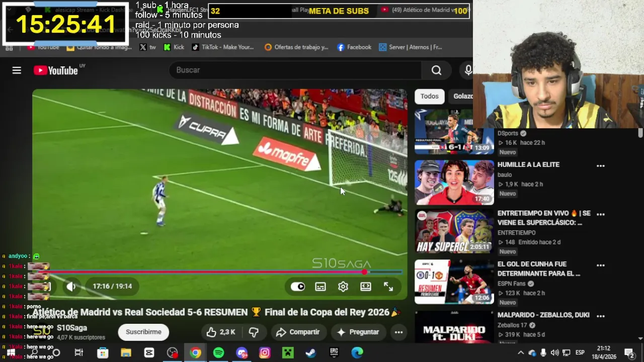Open MALPARIDO - ZEBALLOS, DUKI video
This screenshot has width=644, height=362.
click(543, 315)
